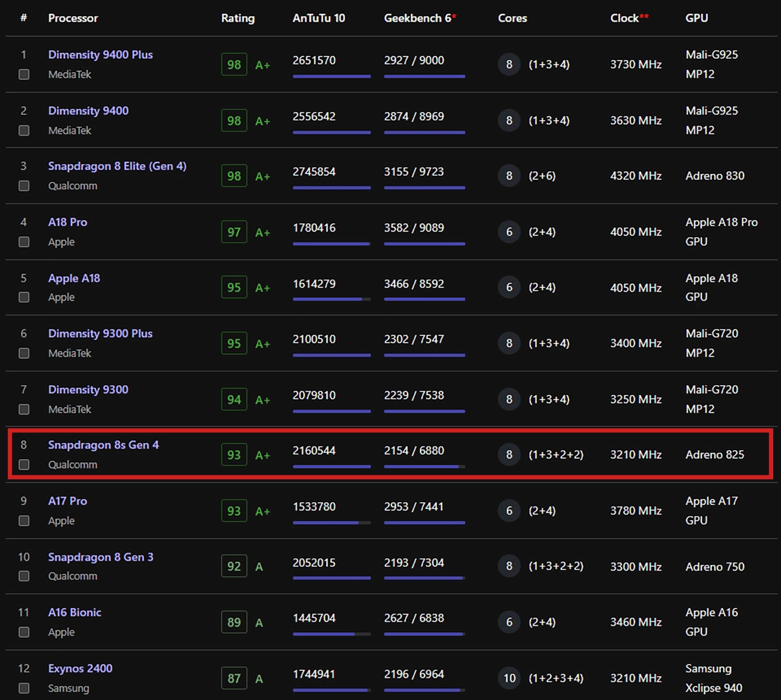This screenshot has width=781, height=700.
Task: Sort by the # column header
Action: [23, 18]
